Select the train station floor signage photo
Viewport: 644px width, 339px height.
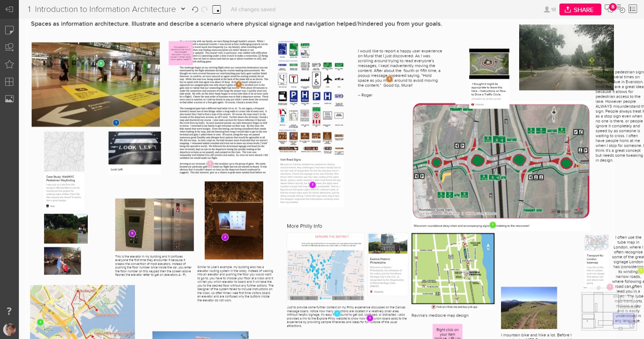tap(95, 84)
